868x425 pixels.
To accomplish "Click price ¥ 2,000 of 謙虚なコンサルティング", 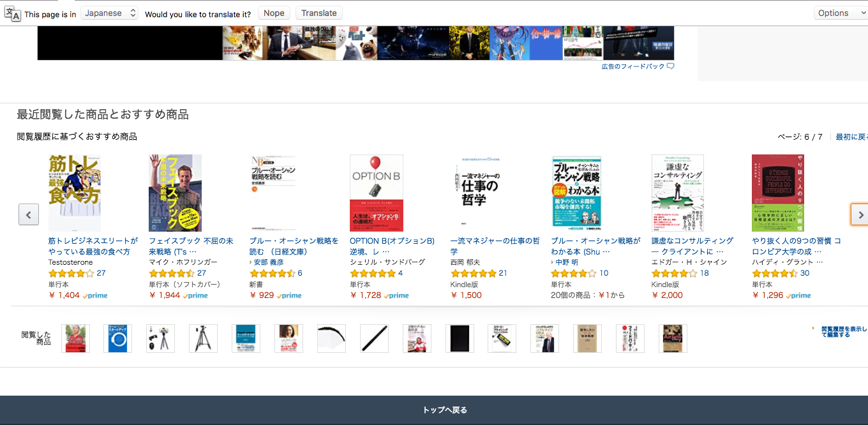I will click(x=667, y=295).
